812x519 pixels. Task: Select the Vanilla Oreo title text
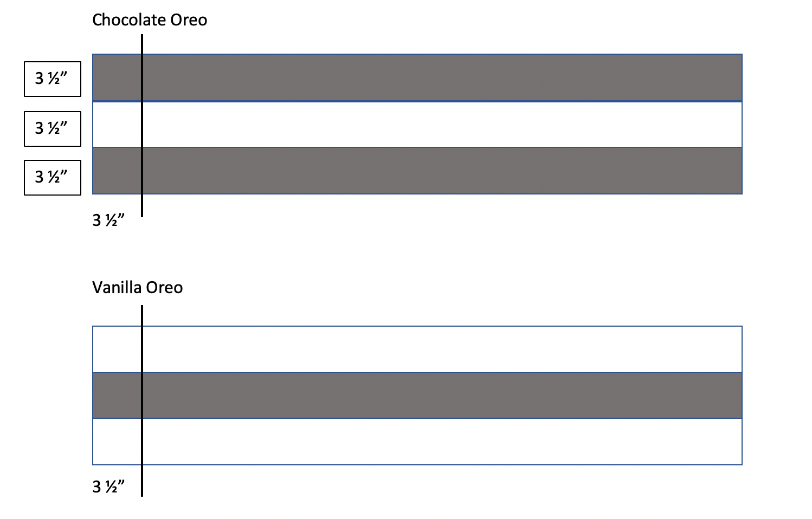click(138, 287)
